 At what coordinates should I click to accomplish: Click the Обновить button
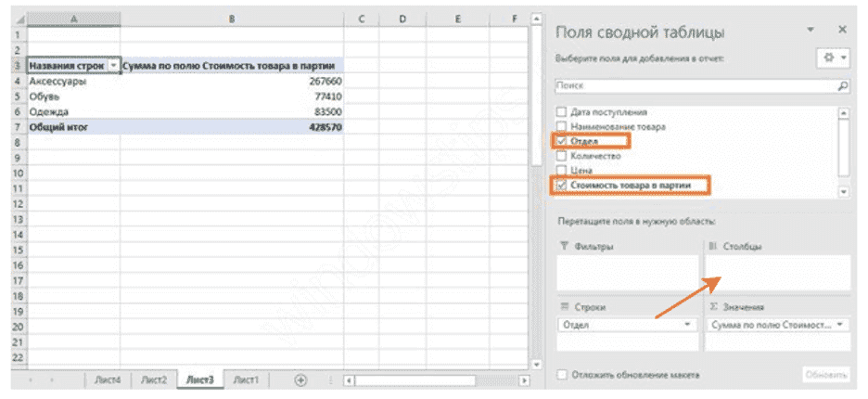[x=824, y=375]
